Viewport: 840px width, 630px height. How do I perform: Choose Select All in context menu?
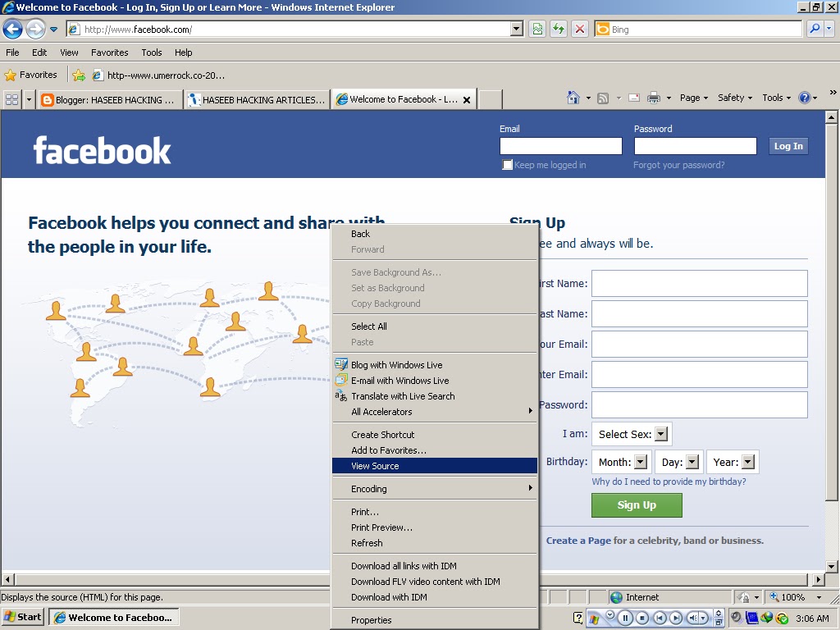pyautogui.click(x=435, y=326)
